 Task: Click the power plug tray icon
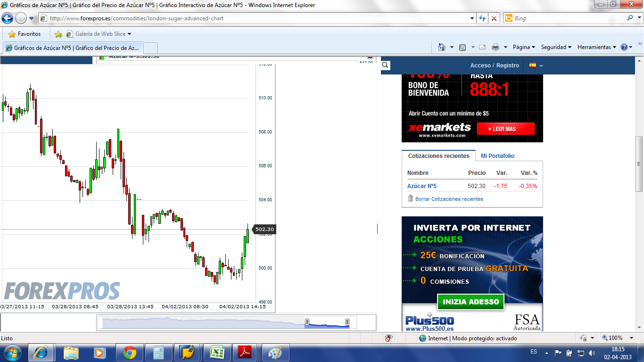pos(569,352)
